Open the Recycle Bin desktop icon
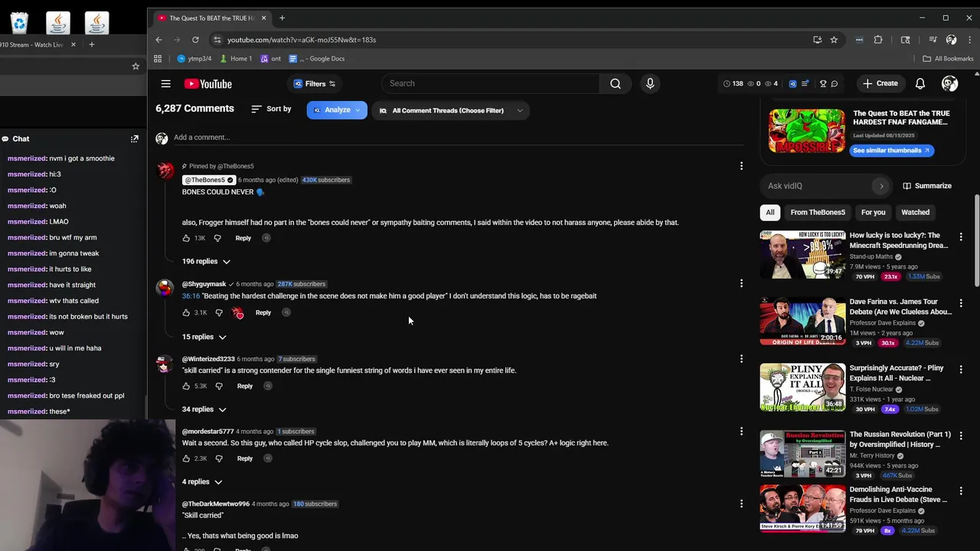 (x=18, y=23)
